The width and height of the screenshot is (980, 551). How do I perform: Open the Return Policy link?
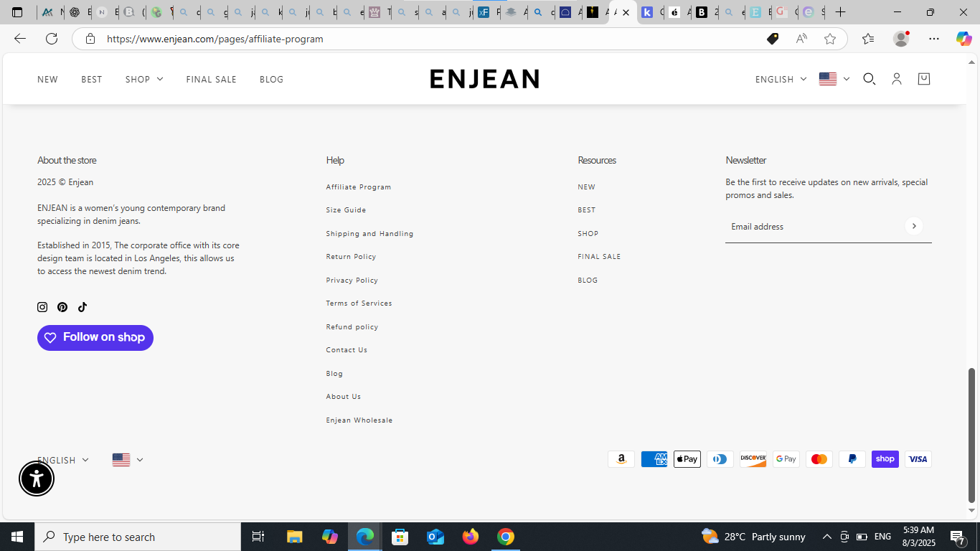coord(351,257)
